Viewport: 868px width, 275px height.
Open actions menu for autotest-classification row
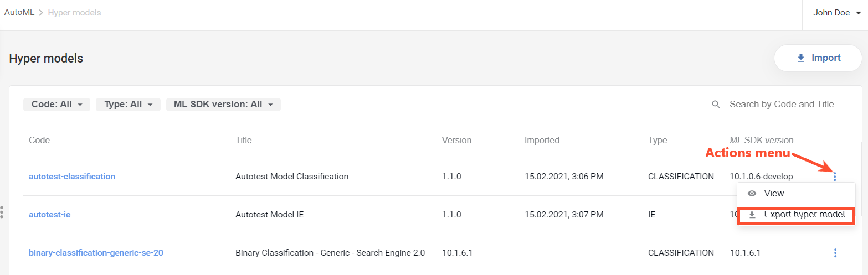(835, 177)
